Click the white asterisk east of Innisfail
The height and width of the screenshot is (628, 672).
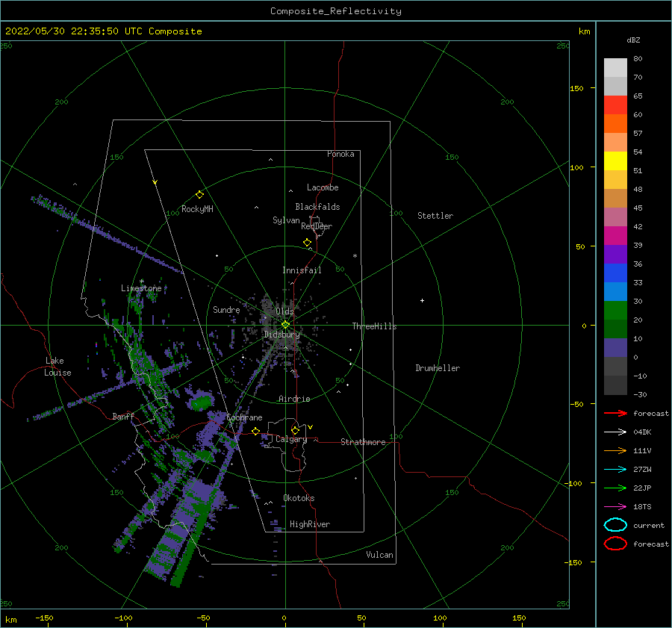(x=355, y=256)
